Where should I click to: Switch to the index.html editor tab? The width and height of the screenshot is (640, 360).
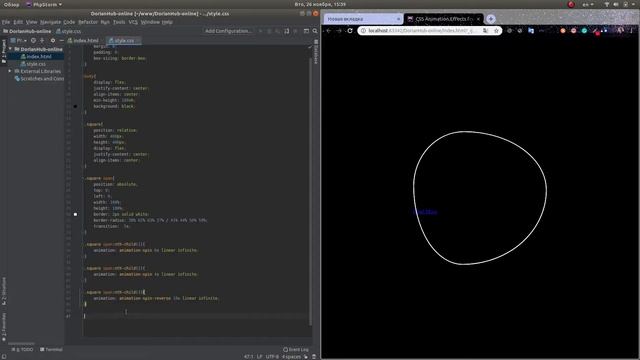(83, 40)
